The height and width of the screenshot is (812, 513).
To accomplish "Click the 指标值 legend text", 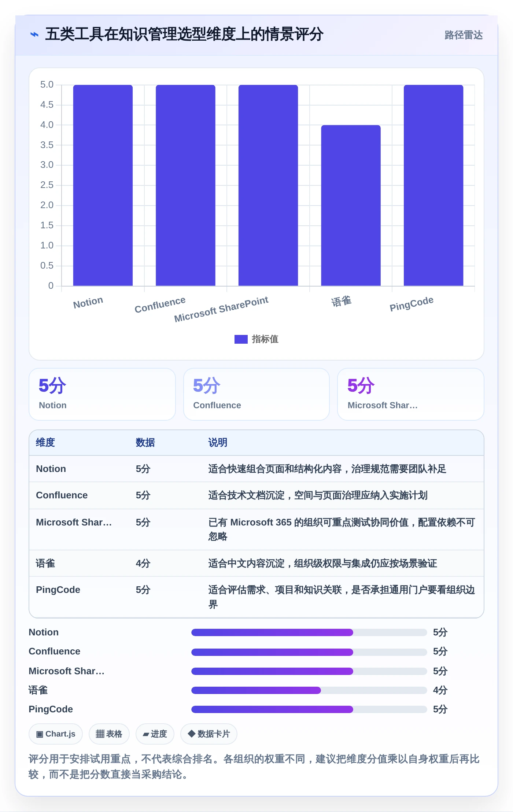I will [265, 339].
